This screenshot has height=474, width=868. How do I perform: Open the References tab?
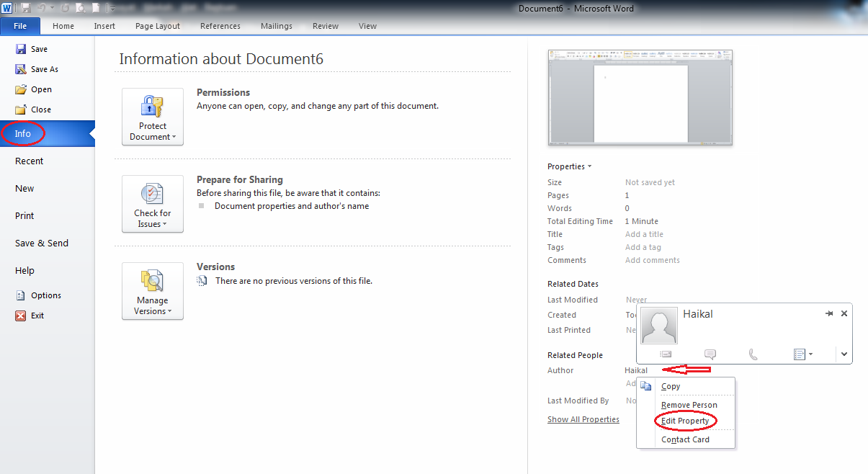click(220, 26)
